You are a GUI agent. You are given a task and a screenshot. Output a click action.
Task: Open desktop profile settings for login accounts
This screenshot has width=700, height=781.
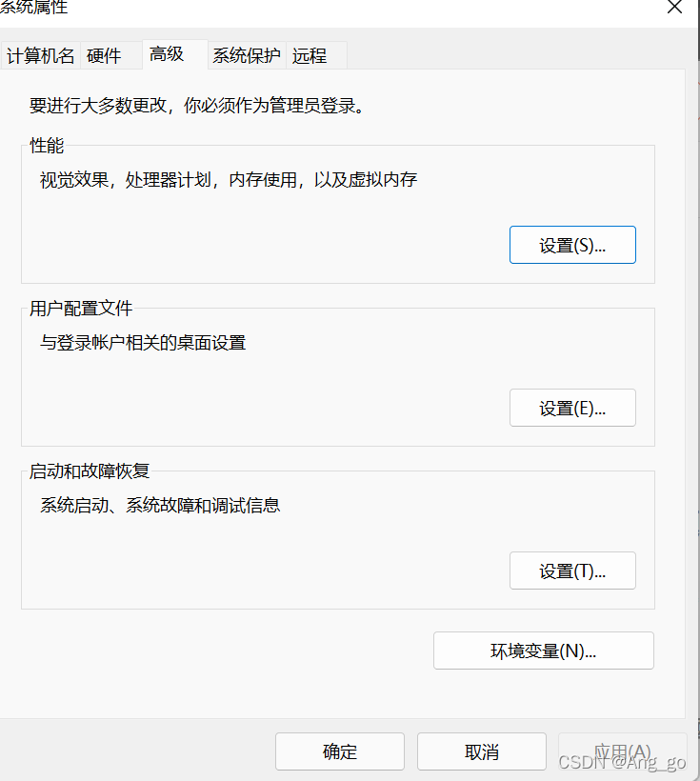(572, 408)
